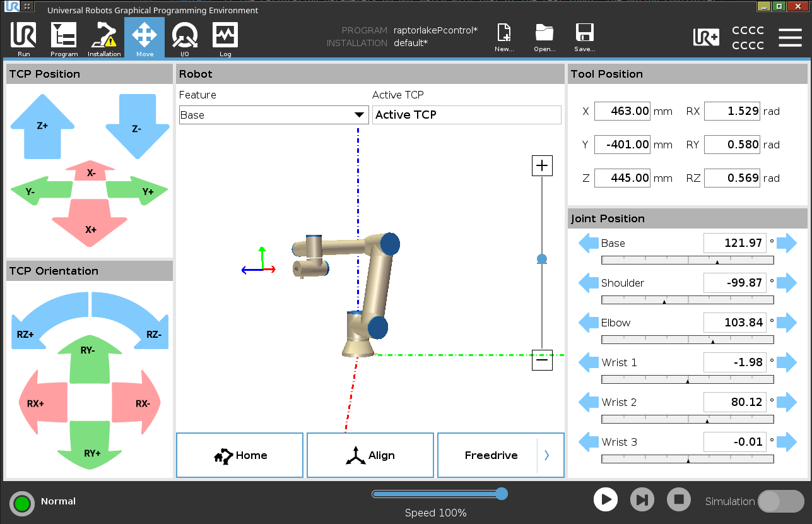Open the Feature dropdown set to Base
812x524 pixels.
pos(274,115)
